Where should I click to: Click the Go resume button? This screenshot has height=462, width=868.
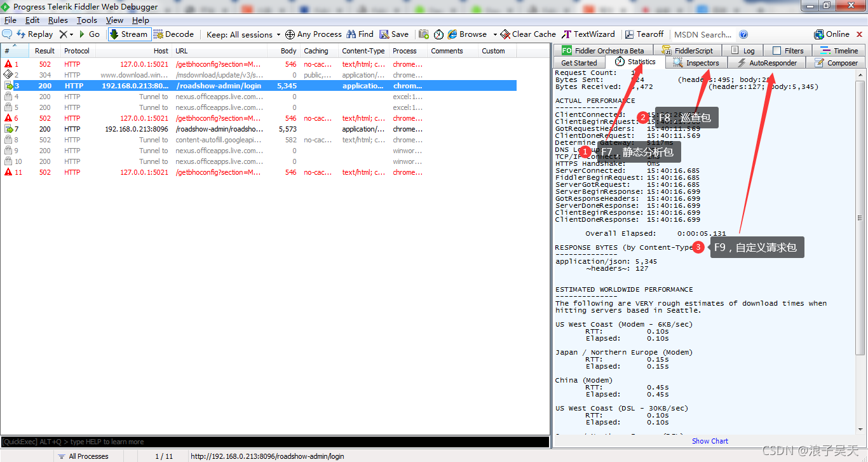click(89, 34)
